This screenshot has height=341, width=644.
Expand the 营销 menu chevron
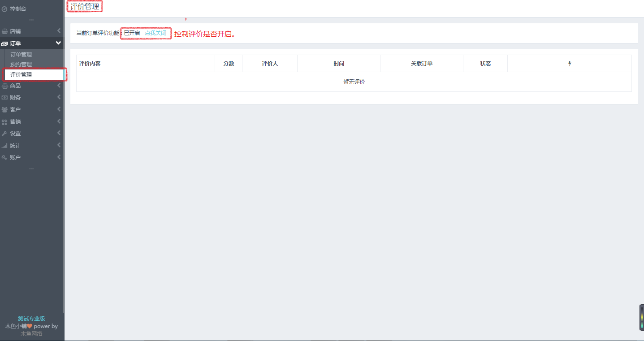click(x=58, y=121)
